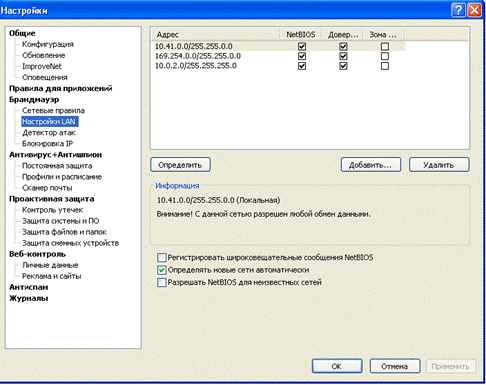This screenshot has height=385, width=486.
Task: Click the Отмена button
Action: [x=395, y=366]
